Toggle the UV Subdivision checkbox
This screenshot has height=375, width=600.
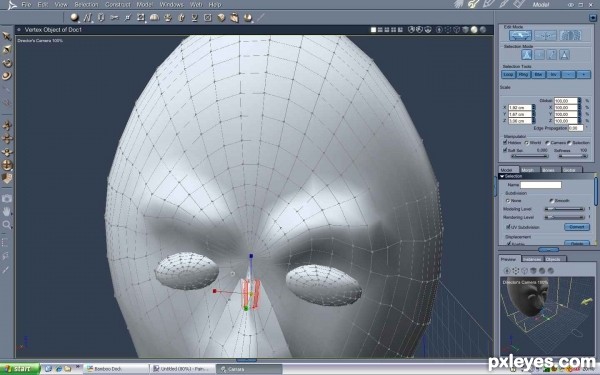point(509,227)
